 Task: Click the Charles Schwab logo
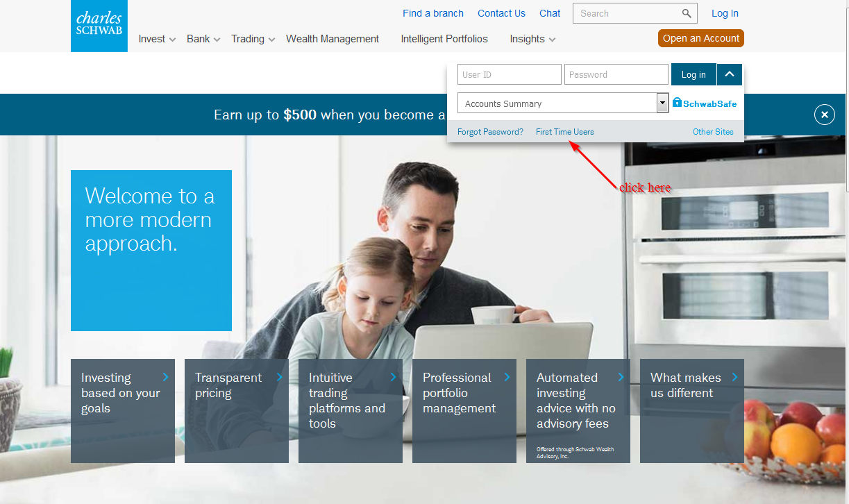click(99, 26)
